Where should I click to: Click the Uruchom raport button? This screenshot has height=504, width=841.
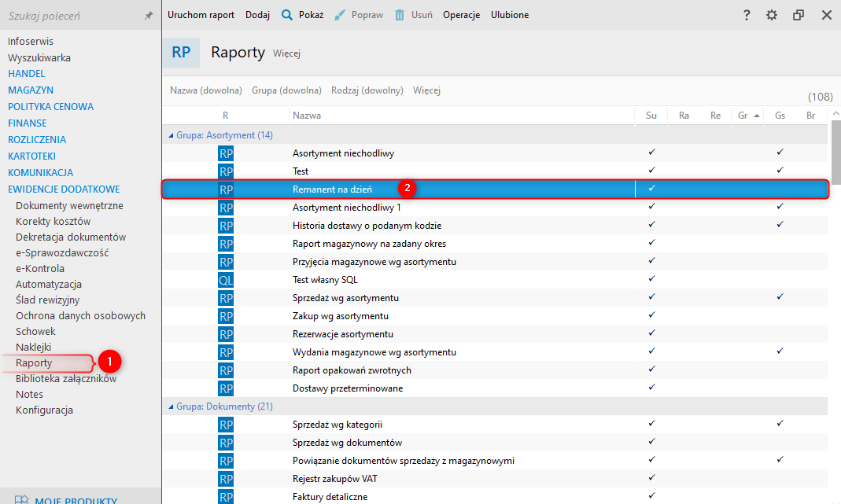[x=201, y=15]
